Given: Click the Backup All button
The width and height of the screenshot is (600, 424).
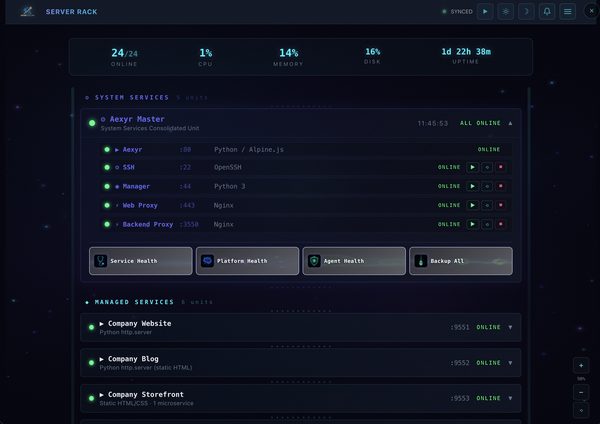Looking at the screenshot, I should [461, 261].
